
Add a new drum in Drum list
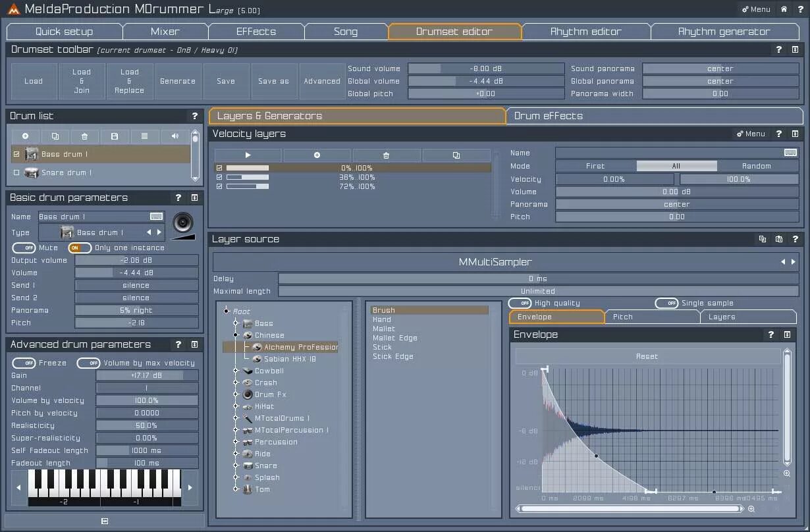point(26,136)
